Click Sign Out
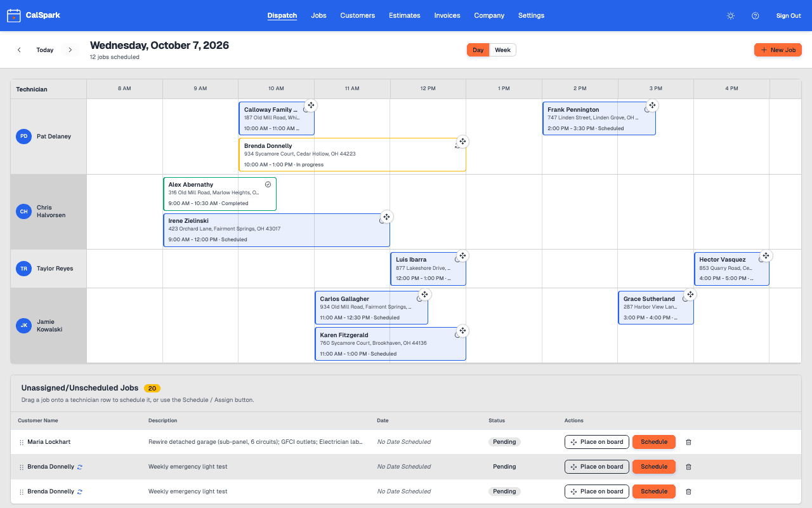 [789, 16]
